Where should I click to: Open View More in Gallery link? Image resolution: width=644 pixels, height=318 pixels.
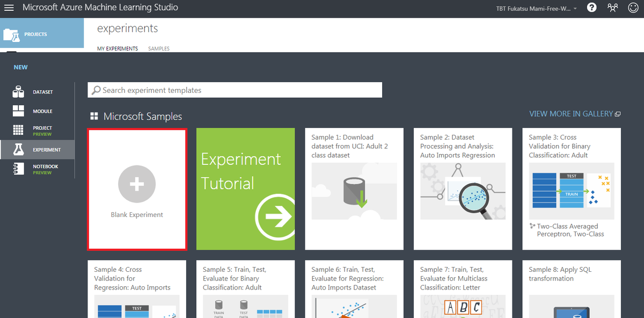point(571,114)
